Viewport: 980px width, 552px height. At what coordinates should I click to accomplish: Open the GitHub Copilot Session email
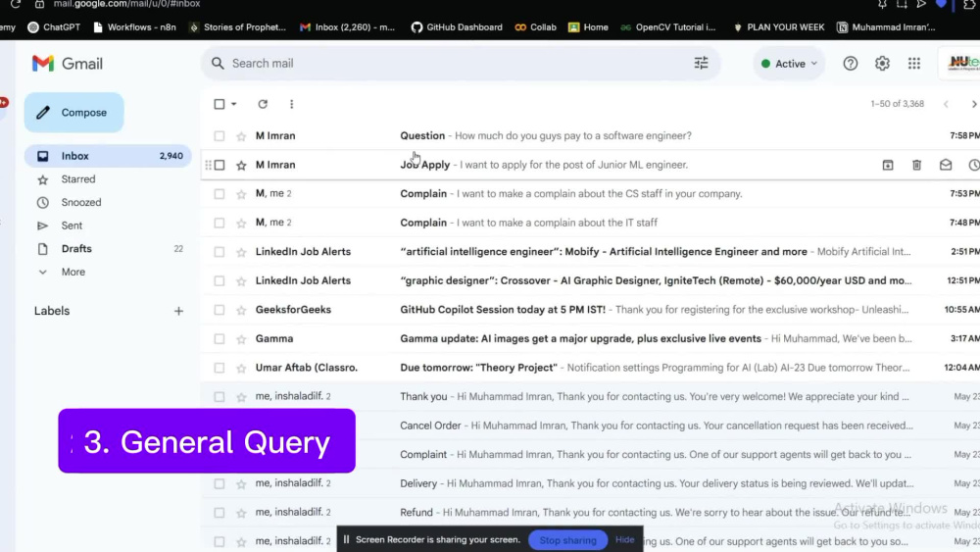(590, 310)
